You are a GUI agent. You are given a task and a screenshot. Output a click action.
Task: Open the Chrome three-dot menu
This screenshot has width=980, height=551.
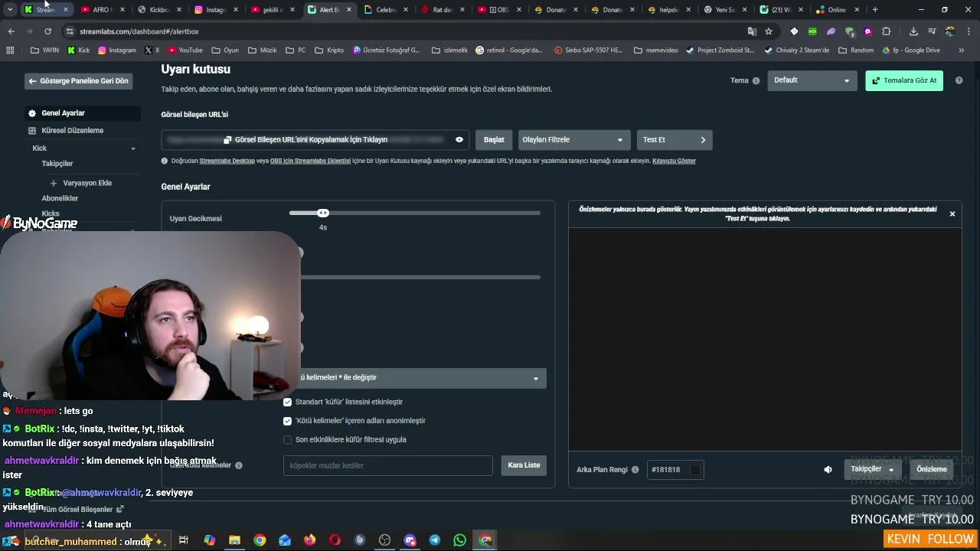(x=969, y=31)
